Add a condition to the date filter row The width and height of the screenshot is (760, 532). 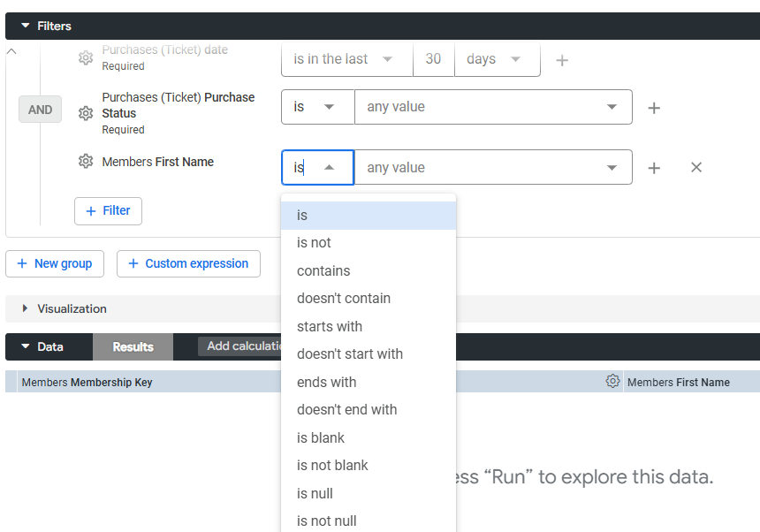562,60
